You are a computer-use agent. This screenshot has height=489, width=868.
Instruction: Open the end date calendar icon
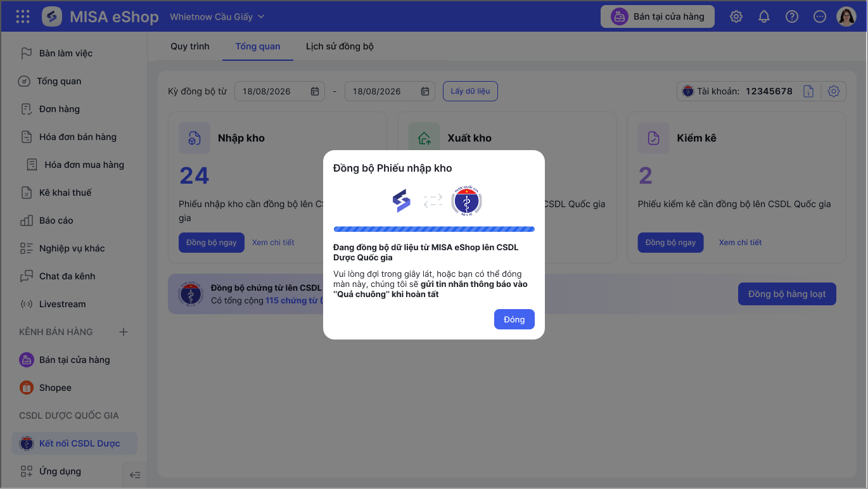(425, 91)
